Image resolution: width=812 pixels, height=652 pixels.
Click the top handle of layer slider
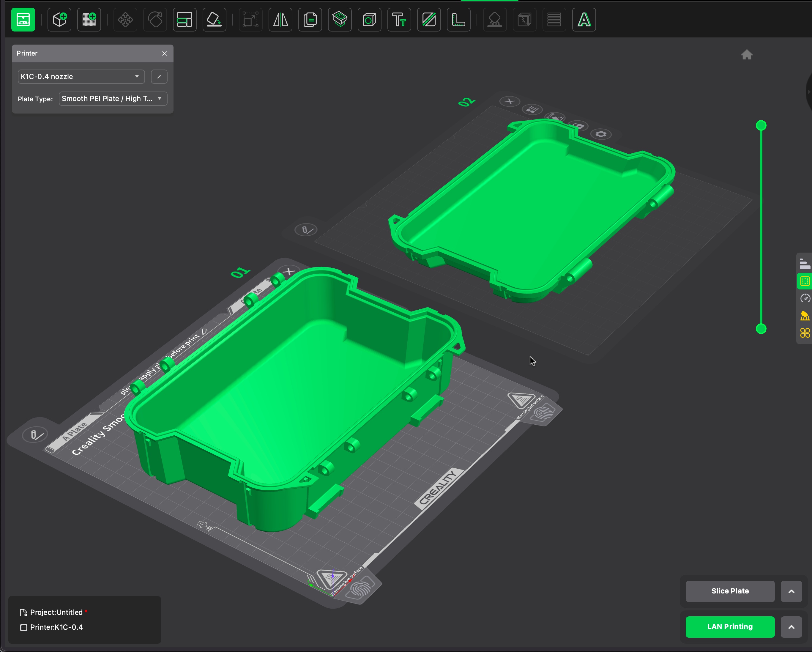[x=761, y=125]
